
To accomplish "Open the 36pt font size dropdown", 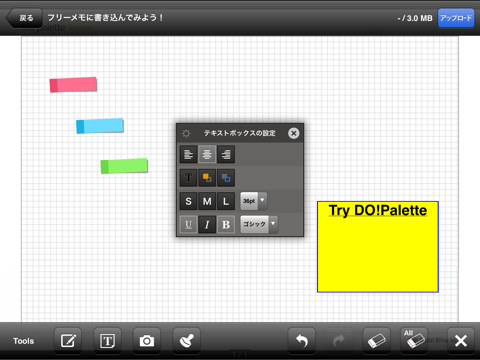I will tap(254, 201).
